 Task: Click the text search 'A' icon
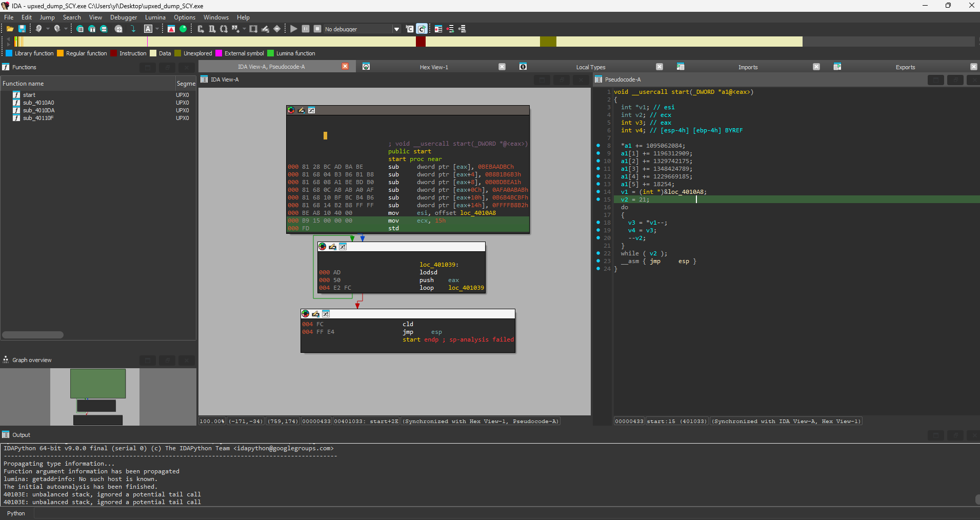148,29
